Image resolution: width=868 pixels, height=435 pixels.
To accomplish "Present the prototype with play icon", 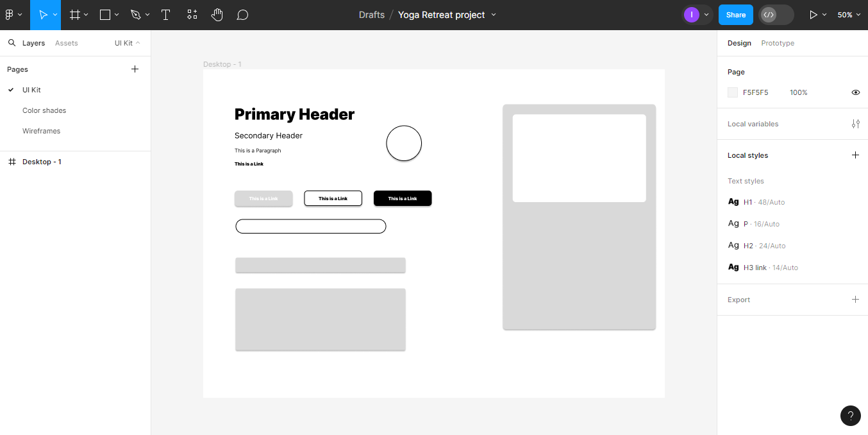I will coord(814,15).
